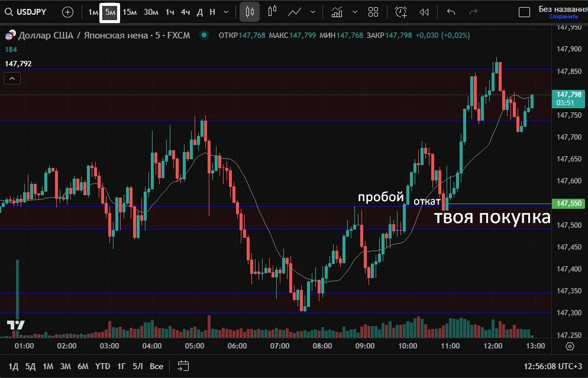The width and height of the screenshot is (588, 378).
Task: Open the go-to-date calendar icon
Action: click(183, 366)
